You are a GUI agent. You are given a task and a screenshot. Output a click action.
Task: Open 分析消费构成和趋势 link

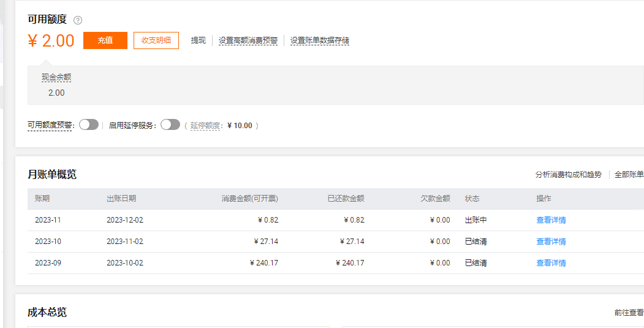click(x=569, y=175)
